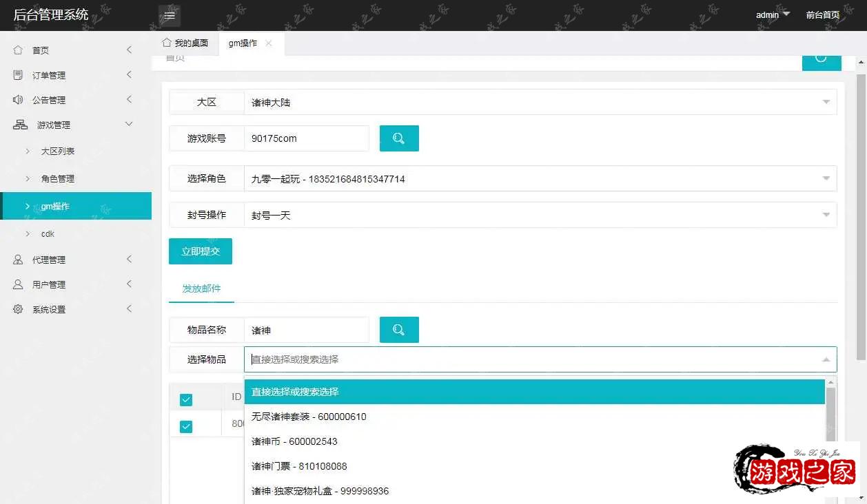Image resolution: width=867 pixels, height=504 pixels.
Task: Select the 发放邮件 tab
Action: pos(201,288)
